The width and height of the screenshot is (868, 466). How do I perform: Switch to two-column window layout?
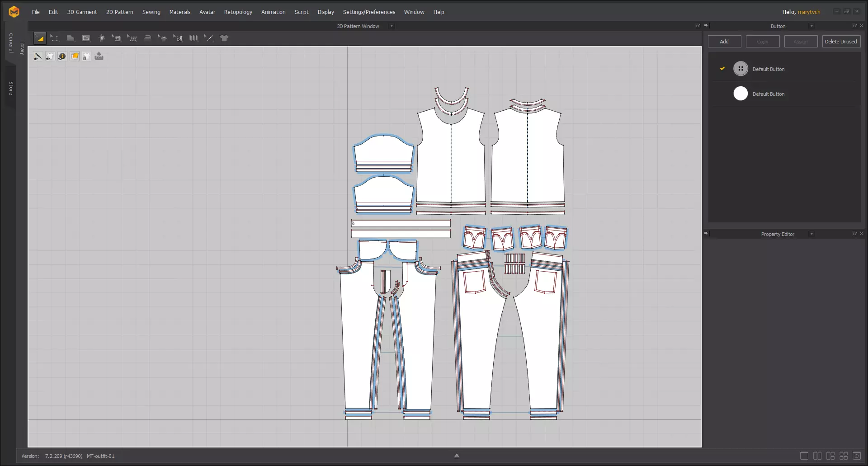click(817, 456)
